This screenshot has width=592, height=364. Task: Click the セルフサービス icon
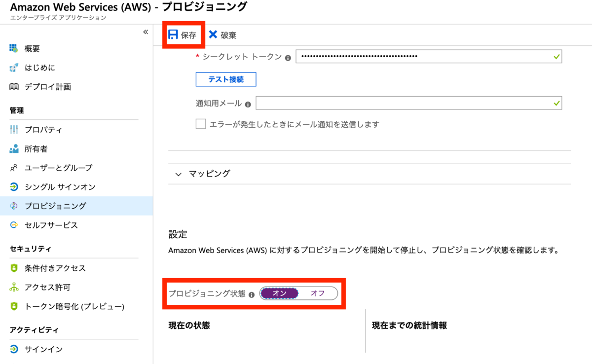(14, 225)
